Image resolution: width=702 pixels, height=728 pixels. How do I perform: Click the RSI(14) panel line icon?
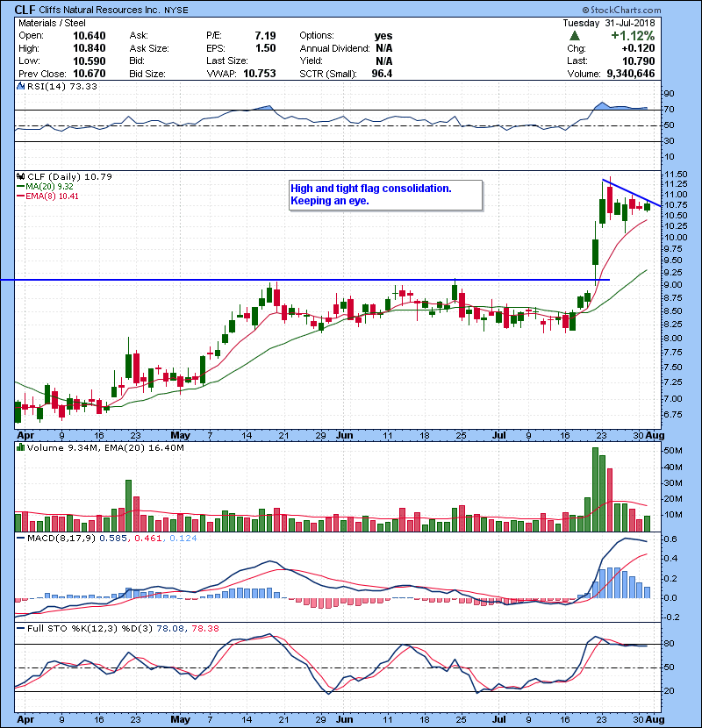[x=20, y=86]
